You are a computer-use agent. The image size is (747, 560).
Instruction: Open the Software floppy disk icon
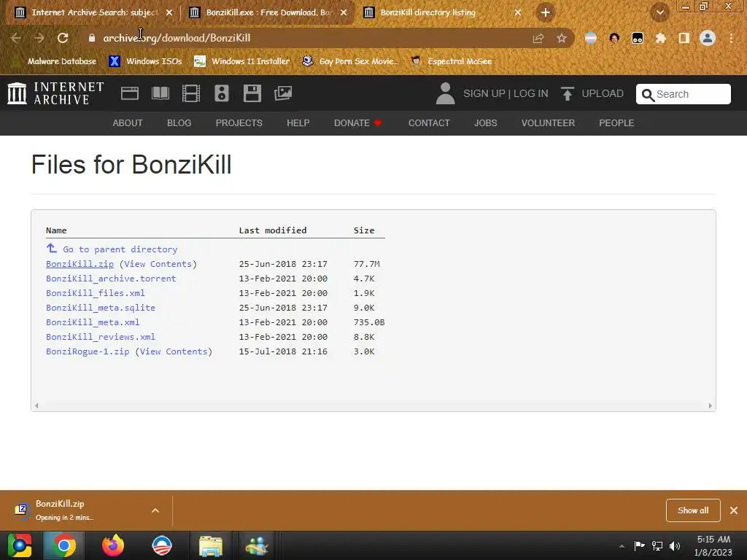(252, 93)
